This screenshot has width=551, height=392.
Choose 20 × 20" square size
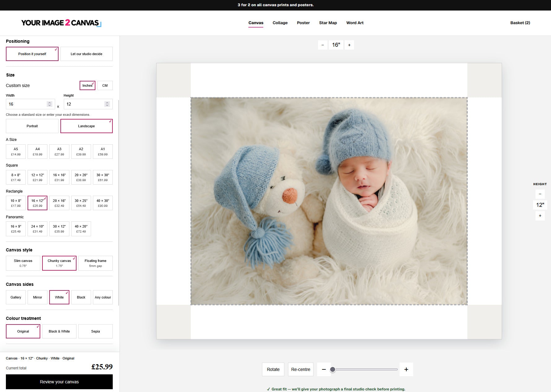pyautogui.click(x=81, y=177)
